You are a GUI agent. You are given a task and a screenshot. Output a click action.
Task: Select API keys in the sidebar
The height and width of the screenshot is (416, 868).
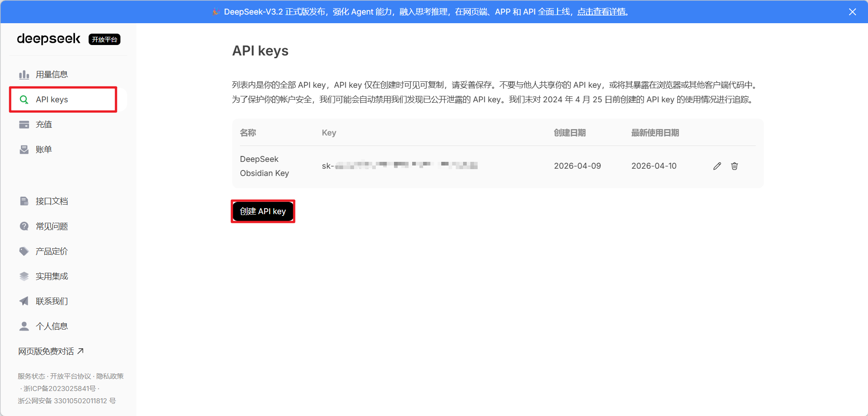coord(68,100)
